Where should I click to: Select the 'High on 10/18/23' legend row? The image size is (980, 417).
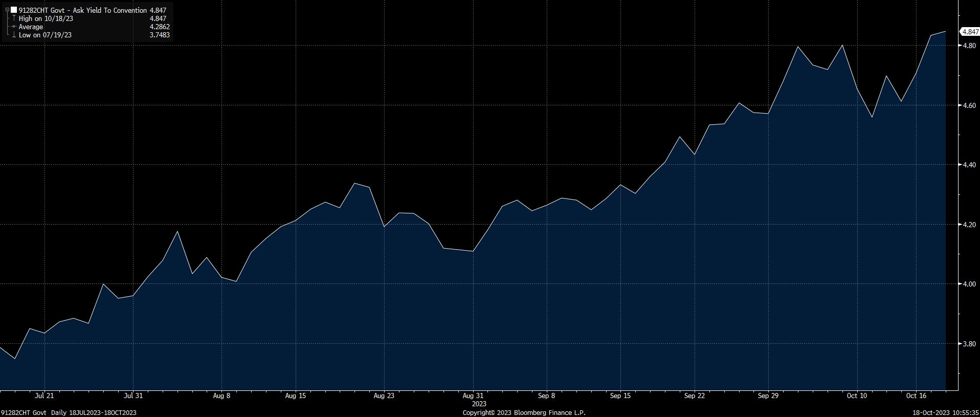pyautogui.click(x=45, y=18)
